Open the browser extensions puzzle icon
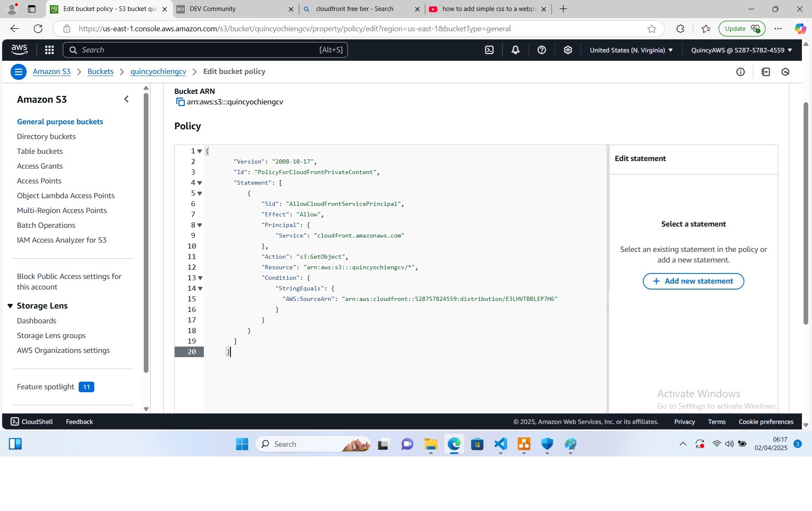Image resolution: width=812 pixels, height=511 pixels. [680, 29]
